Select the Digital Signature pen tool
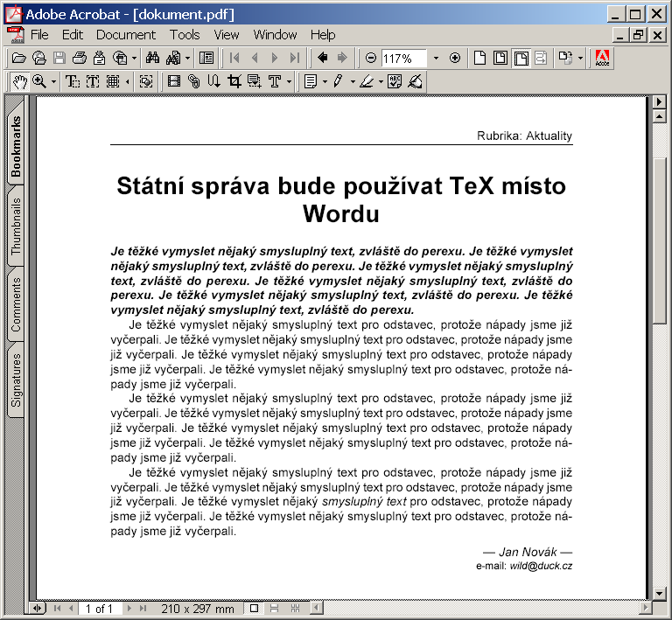The image size is (672, 620). pos(415,81)
